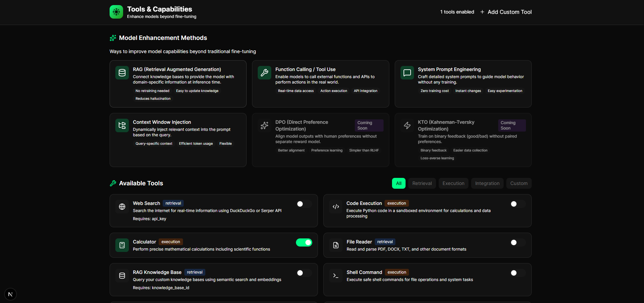Screen dimensions: 644x303
Task: Enable the RAG Knowledge Base toggle
Action: click(304, 273)
